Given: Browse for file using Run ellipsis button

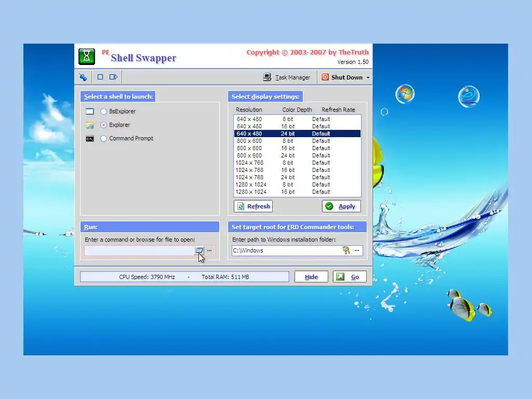Looking at the screenshot, I should pos(210,251).
